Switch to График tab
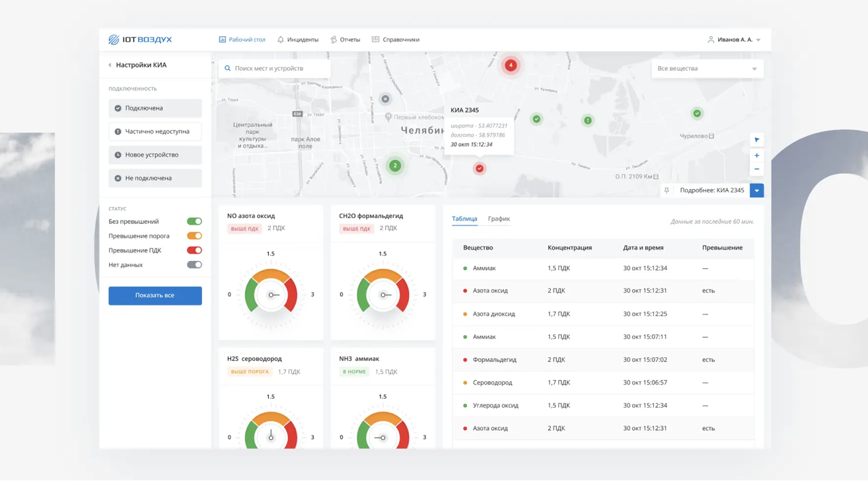This screenshot has width=868, height=481. coord(499,219)
